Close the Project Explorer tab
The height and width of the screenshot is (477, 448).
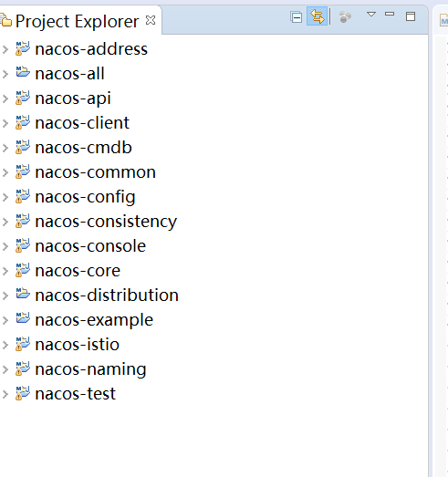coord(151,20)
